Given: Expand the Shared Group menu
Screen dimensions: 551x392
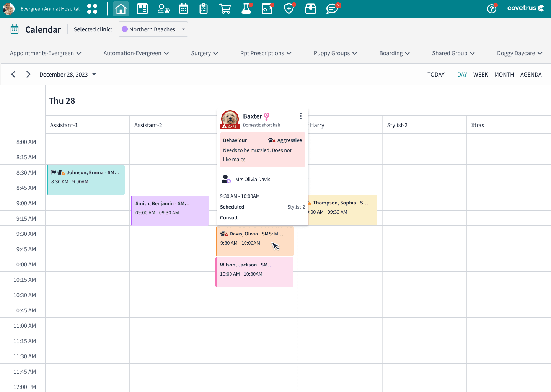Looking at the screenshot, I should click(x=453, y=53).
